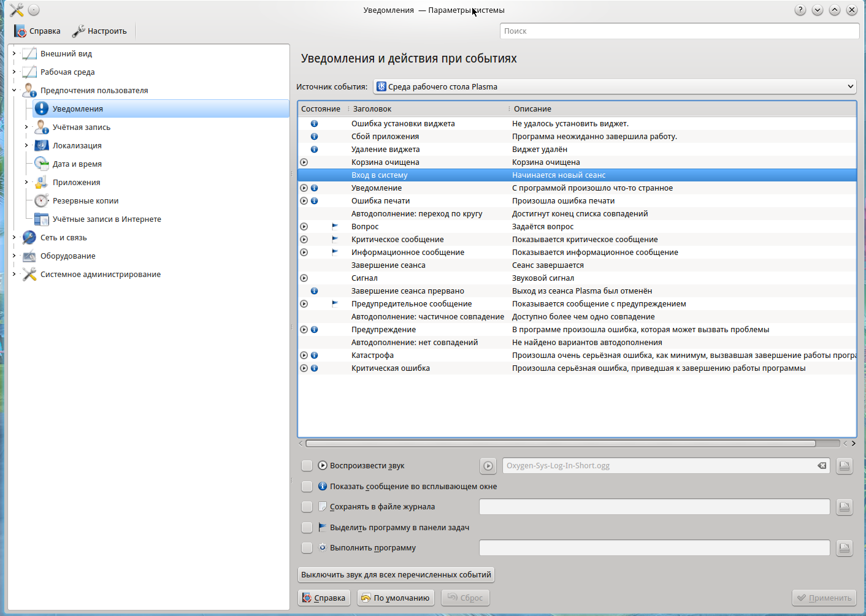Click the popup icon in Катастрофа row
The image size is (866, 616).
point(315,356)
